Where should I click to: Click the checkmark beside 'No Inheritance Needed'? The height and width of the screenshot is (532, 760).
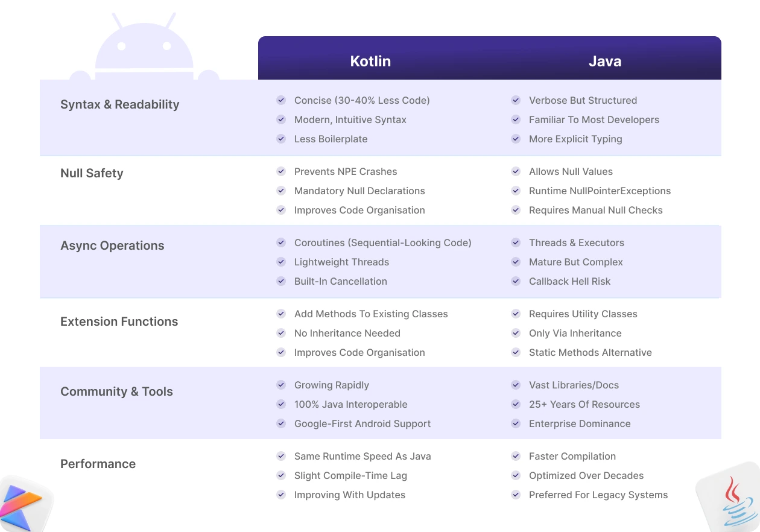point(281,333)
